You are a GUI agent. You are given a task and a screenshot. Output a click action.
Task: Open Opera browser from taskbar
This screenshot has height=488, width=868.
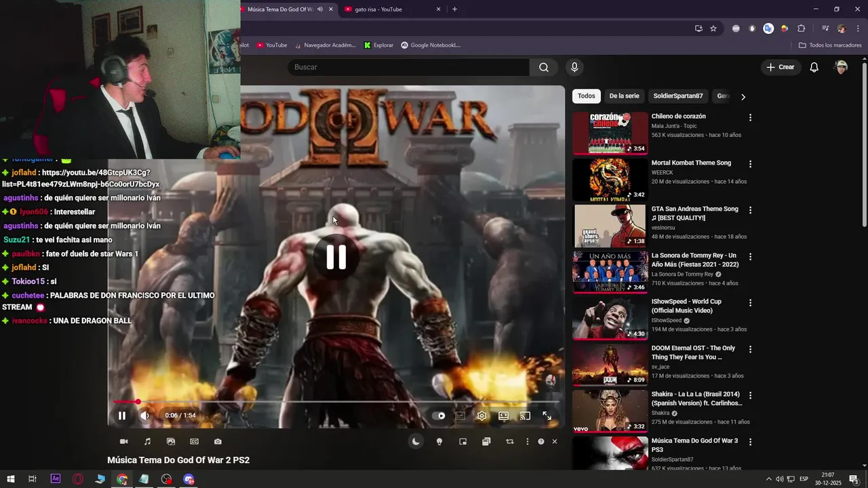[78, 479]
